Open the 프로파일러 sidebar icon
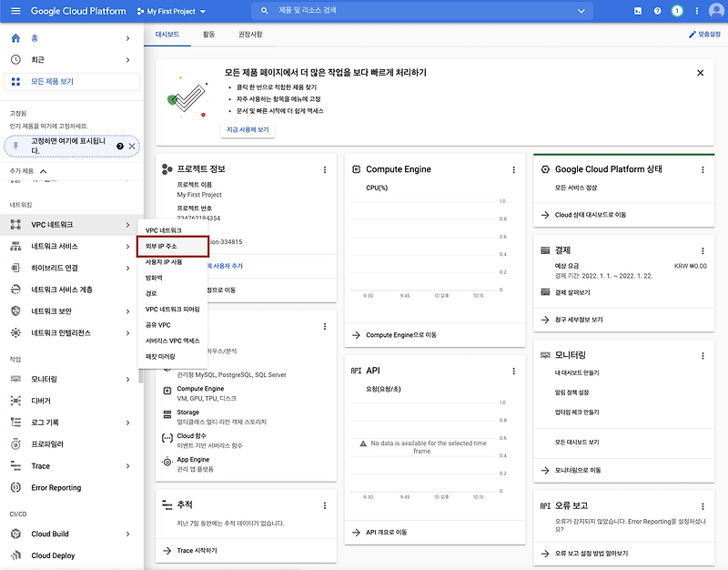 [x=15, y=444]
